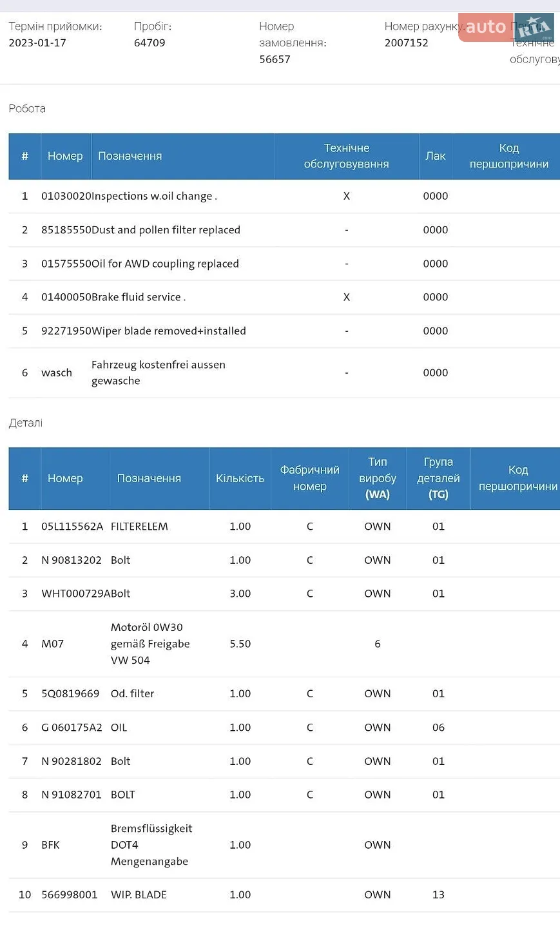
Task: Select the 'Dust and pollen filter replaced' row
Action: 284,230
